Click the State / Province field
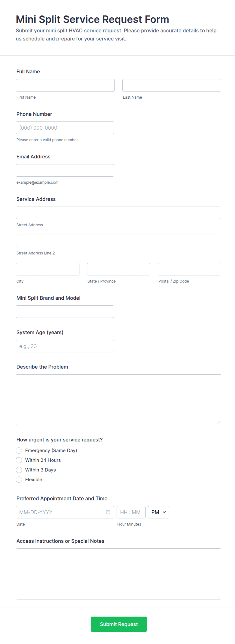The height and width of the screenshot is (644, 235). pyautogui.click(x=119, y=269)
